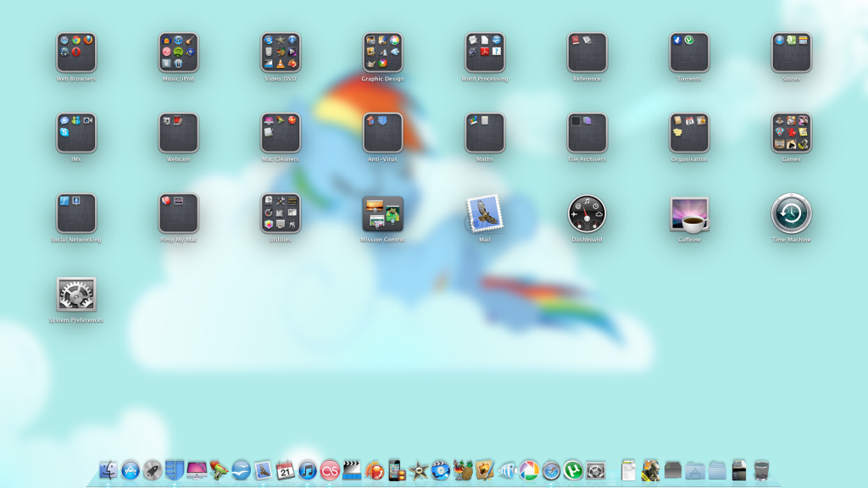Open the Music/iPod folder
This screenshot has width=868, height=488.
[178, 53]
